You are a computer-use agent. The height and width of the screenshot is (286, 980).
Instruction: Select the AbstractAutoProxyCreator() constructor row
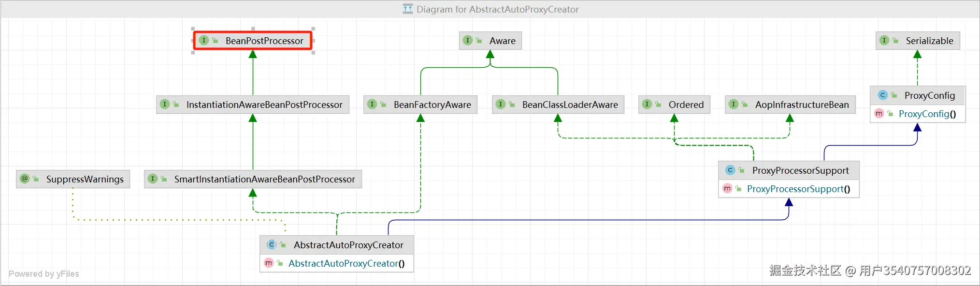[x=337, y=263]
